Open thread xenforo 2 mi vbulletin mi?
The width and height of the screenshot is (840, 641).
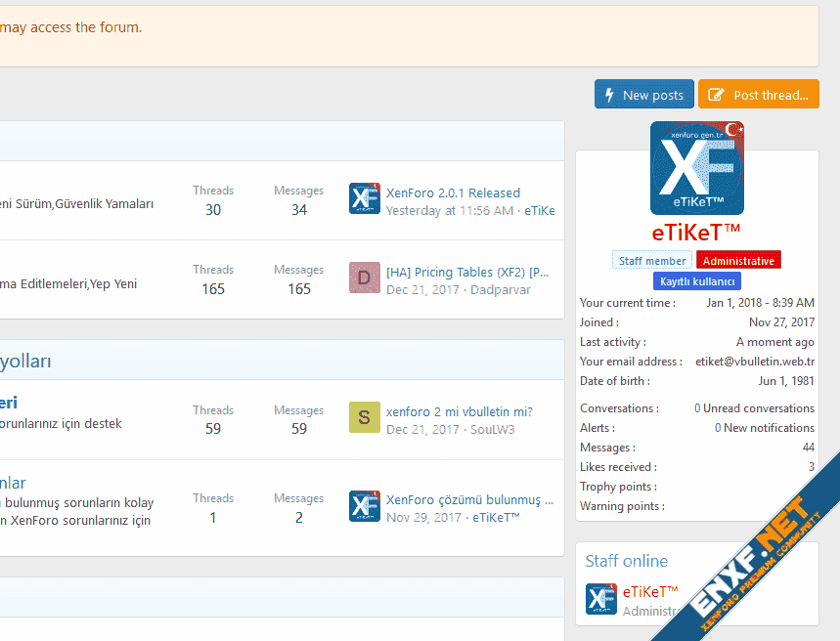(x=459, y=411)
